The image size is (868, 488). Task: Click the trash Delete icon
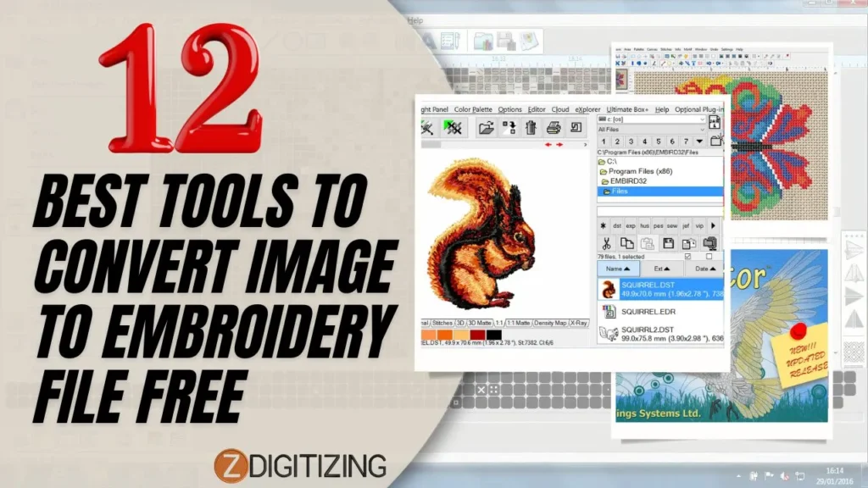point(531,127)
